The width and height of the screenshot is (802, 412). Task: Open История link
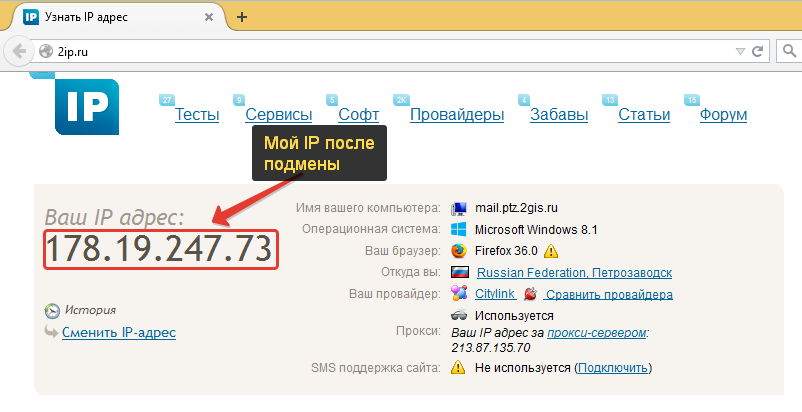click(90, 310)
